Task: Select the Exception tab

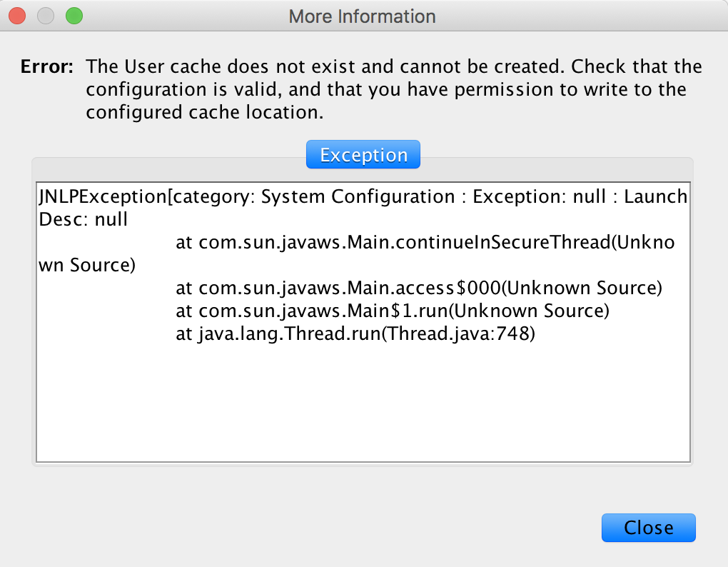Action: tap(363, 155)
